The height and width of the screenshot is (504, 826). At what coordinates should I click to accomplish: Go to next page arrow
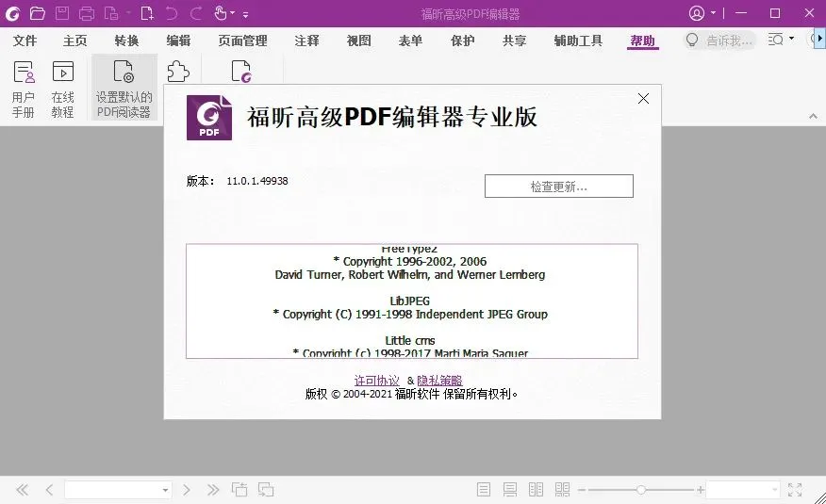pyautogui.click(x=186, y=490)
